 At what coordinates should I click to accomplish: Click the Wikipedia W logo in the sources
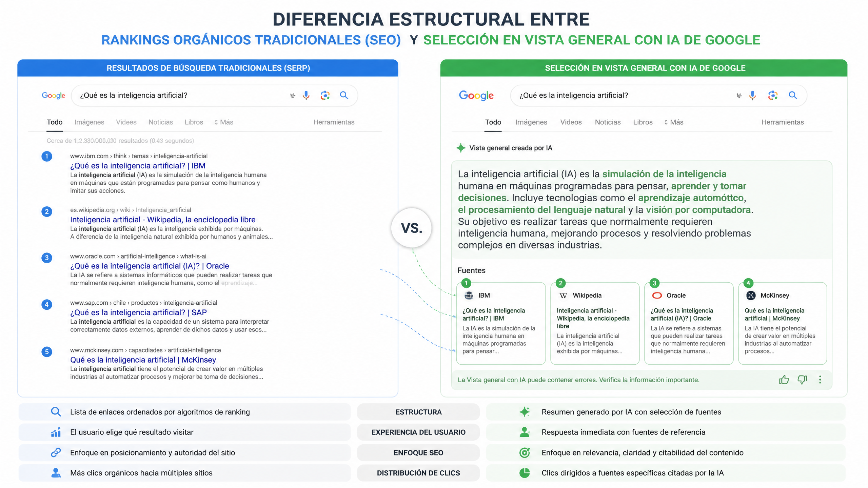tap(563, 296)
